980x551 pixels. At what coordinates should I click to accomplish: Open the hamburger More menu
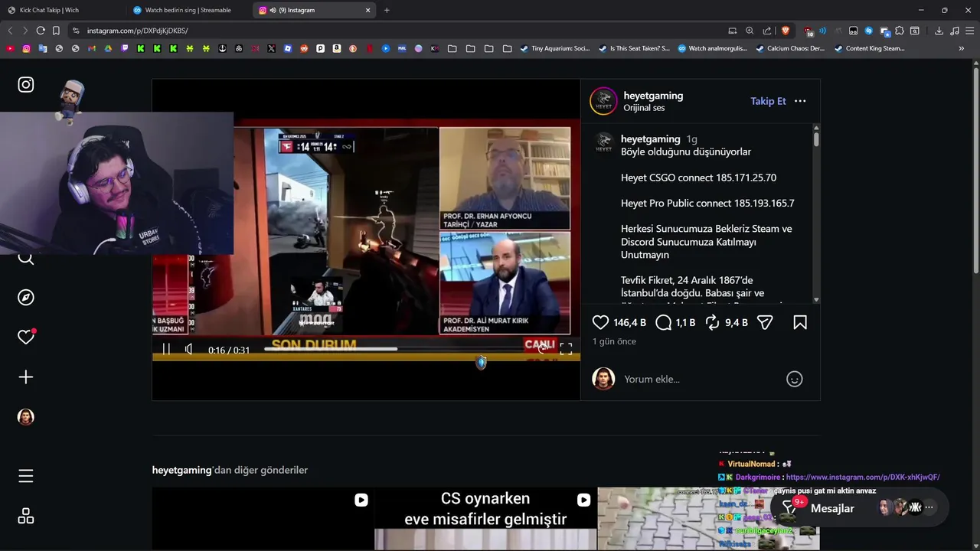26,476
